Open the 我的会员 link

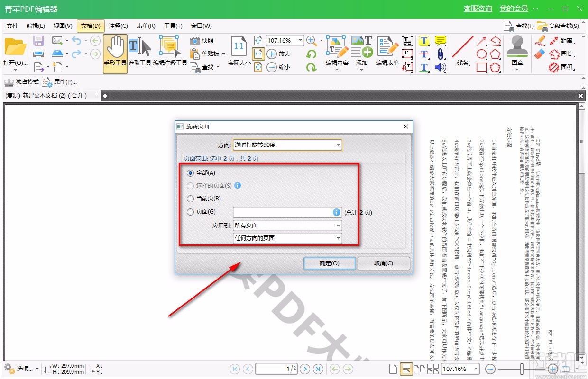click(514, 9)
